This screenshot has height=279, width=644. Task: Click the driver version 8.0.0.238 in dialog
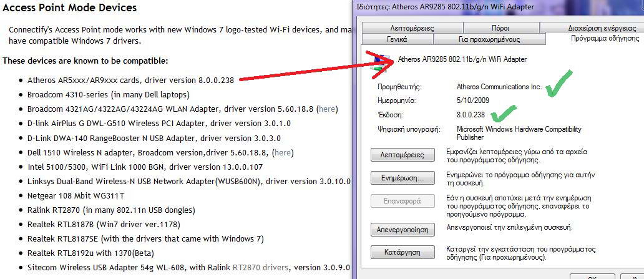click(x=471, y=115)
